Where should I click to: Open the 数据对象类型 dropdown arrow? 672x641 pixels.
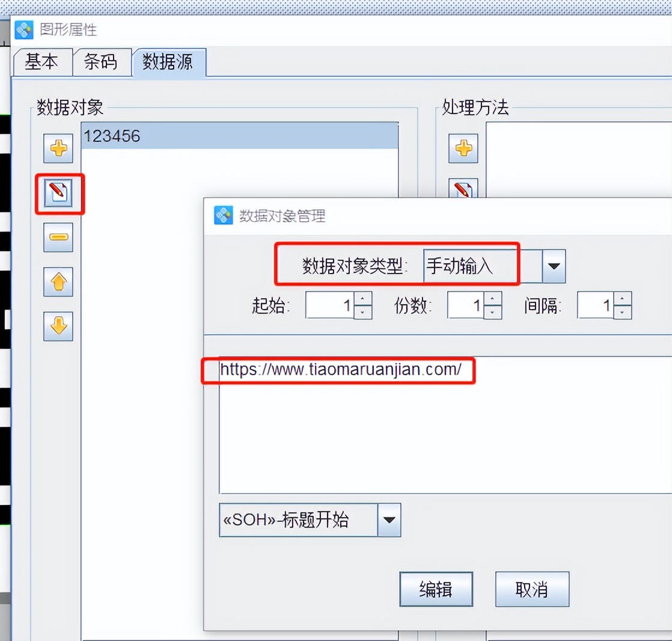coord(554,266)
